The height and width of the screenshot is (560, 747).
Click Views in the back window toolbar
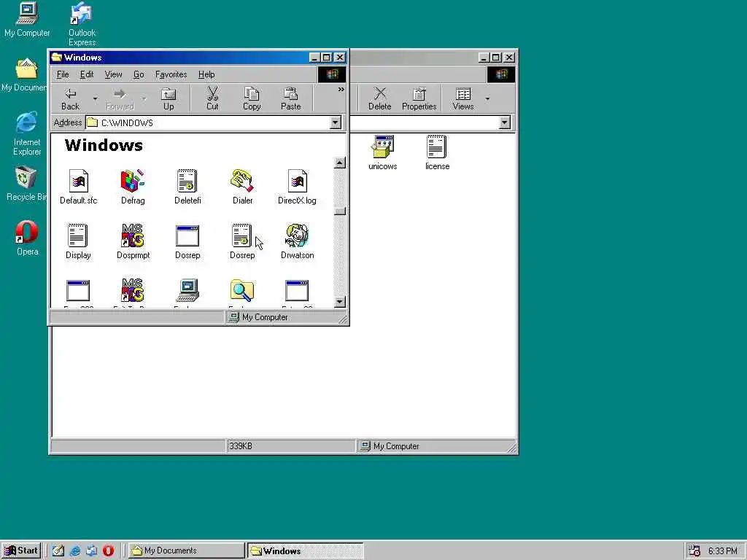point(463,98)
